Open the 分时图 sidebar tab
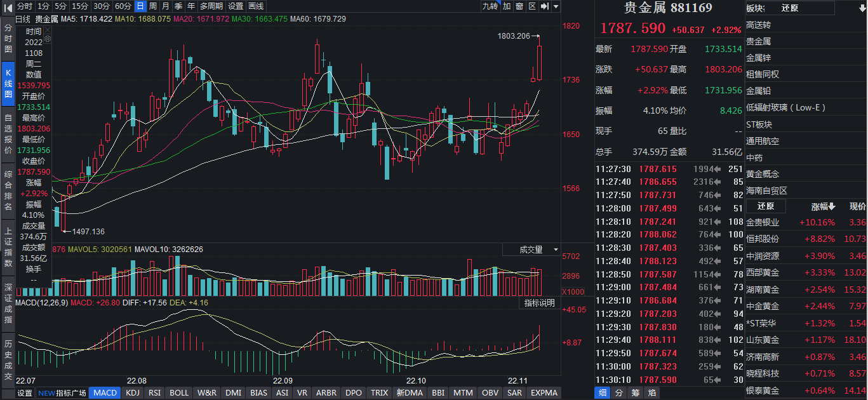This screenshot has height=400, width=868. [x=8, y=38]
